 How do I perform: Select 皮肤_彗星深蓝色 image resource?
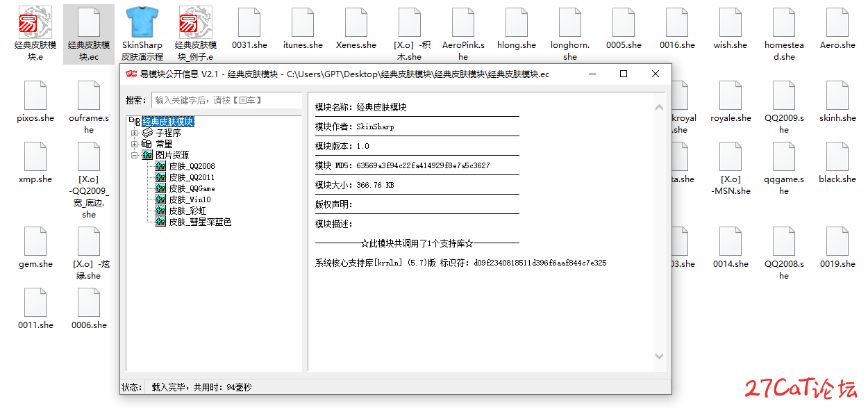200,222
